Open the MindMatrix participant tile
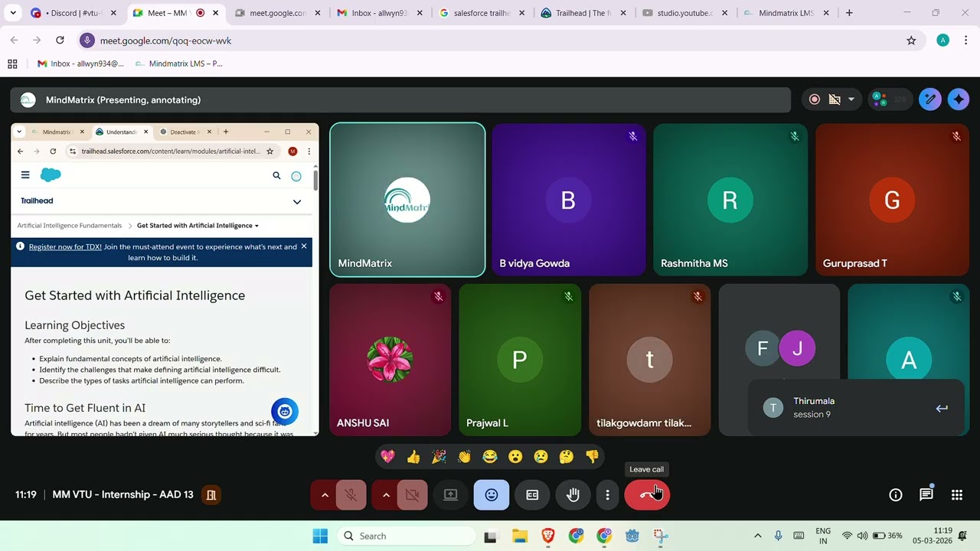The image size is (980, 551). pyautogui.click(x=407, y=200)
